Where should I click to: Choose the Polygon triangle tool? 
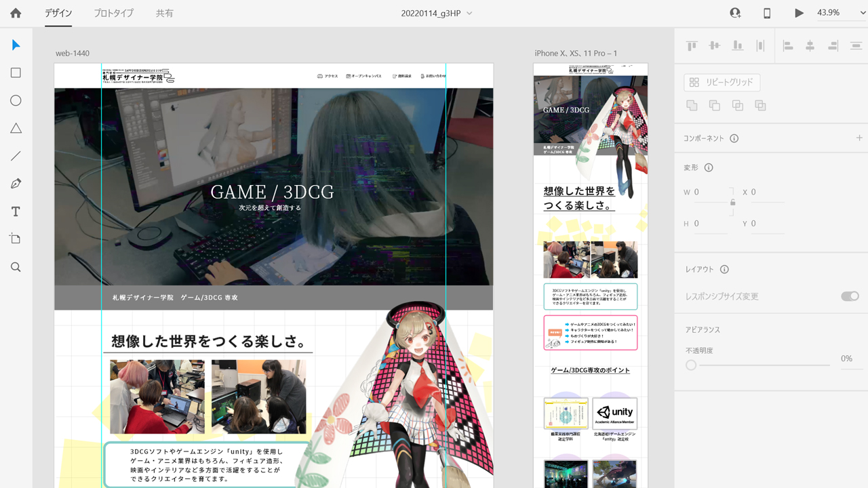[16, 129]
